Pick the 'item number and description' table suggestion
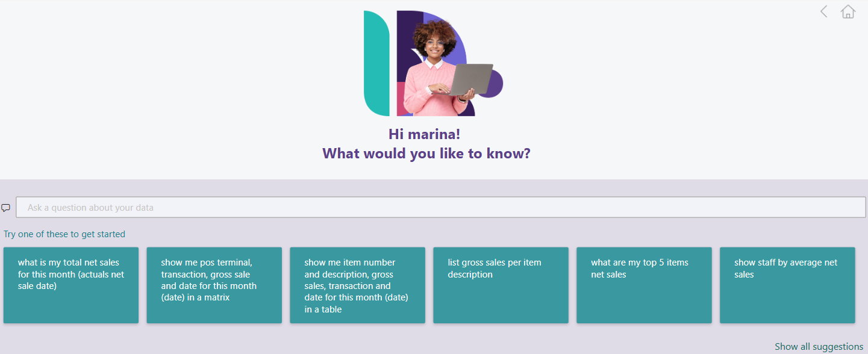868x354 pixels. click(357, 285)
